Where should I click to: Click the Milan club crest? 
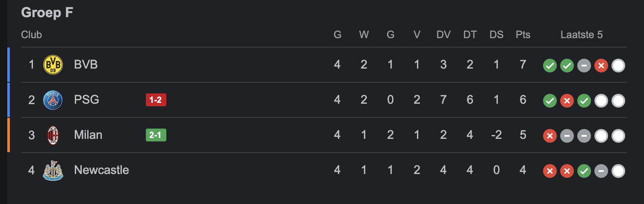point(53,135)
